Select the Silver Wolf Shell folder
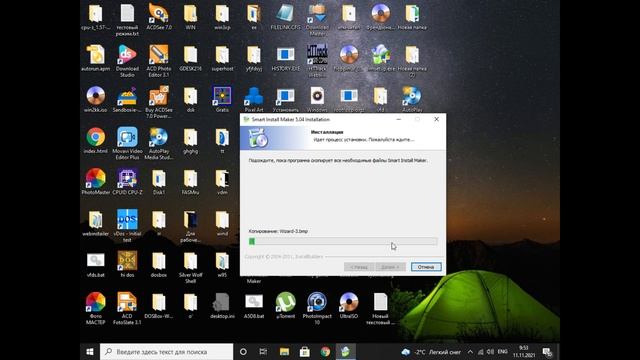The width and height of the screenshot is (640, 360). click(x=190, y=267)
